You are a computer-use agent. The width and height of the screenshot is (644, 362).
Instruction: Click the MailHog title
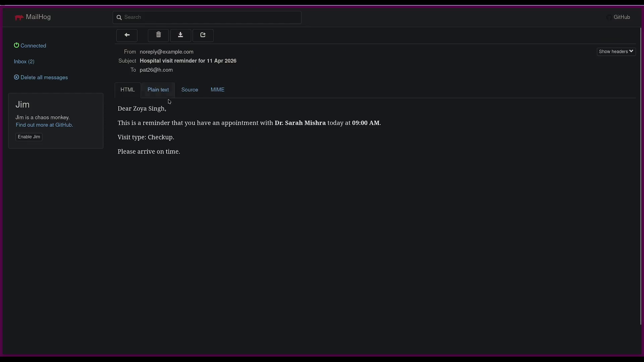38,17
